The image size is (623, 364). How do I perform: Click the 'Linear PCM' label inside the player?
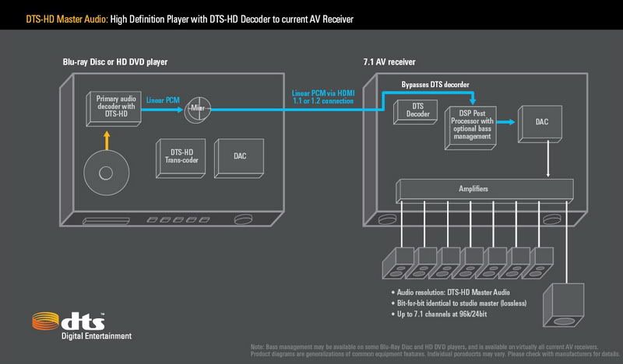[163, 100]
